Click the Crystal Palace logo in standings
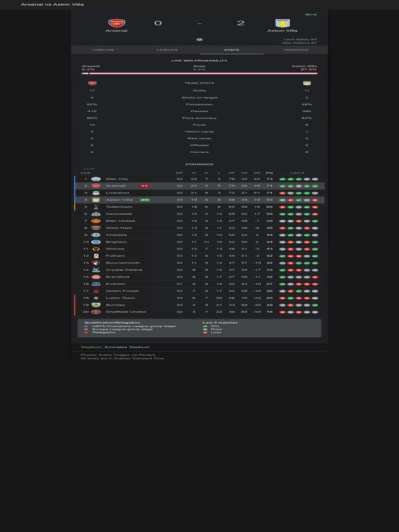 pos(96,270)
